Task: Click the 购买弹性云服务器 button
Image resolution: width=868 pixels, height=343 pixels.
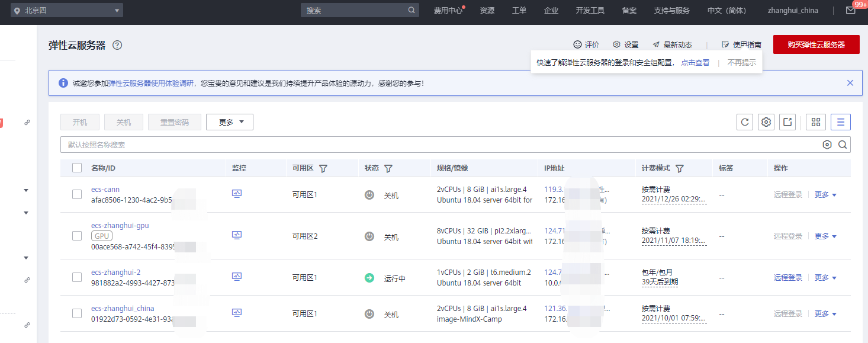Action: tap(816, 44)
